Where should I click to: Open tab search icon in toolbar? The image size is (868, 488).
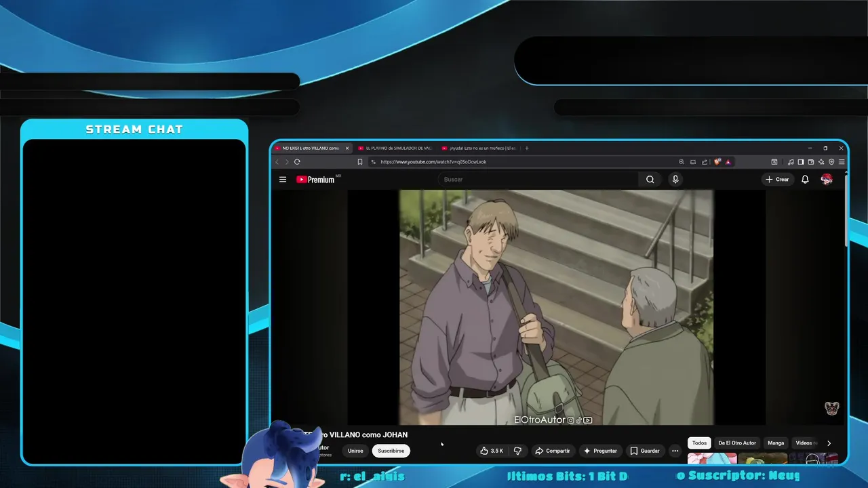774,162
